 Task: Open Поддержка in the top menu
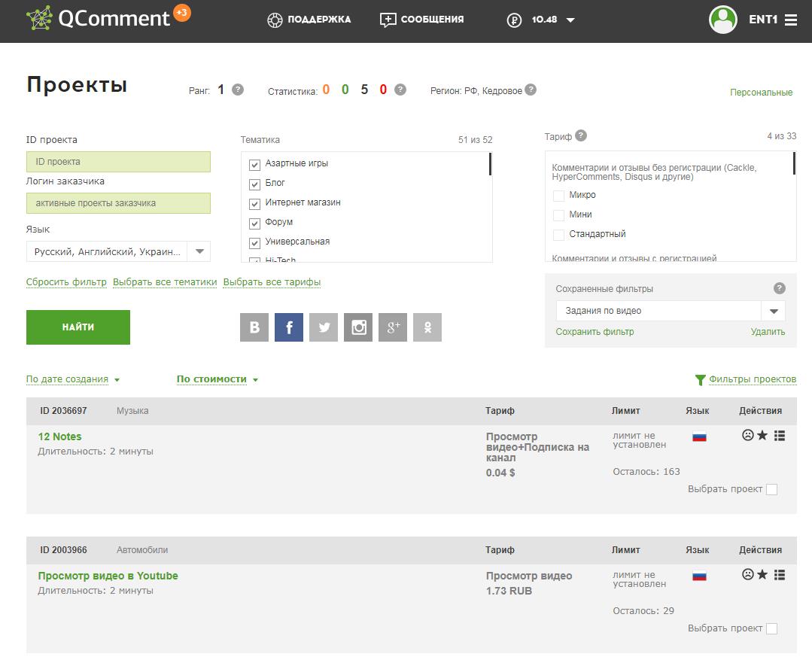pyautogui.click(x=309, y=20)
